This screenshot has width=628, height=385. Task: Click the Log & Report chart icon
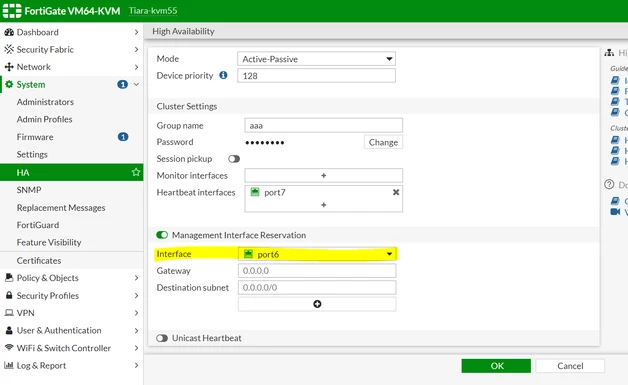[9, 365]
